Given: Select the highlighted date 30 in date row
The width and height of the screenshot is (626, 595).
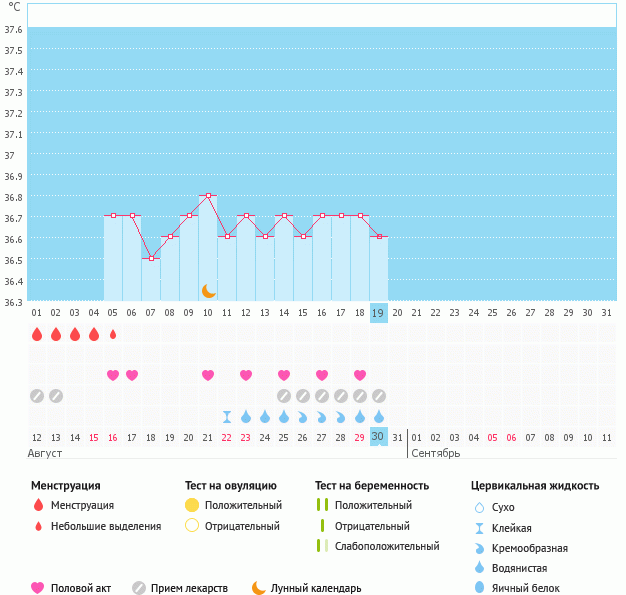Looking at the screenshot, I should (x=378, y=437).
